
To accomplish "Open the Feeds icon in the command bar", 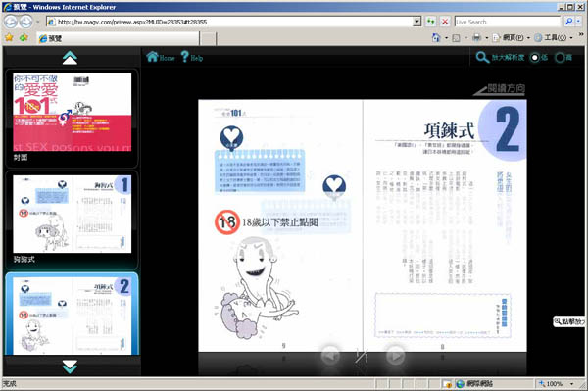I will point(456,38).
